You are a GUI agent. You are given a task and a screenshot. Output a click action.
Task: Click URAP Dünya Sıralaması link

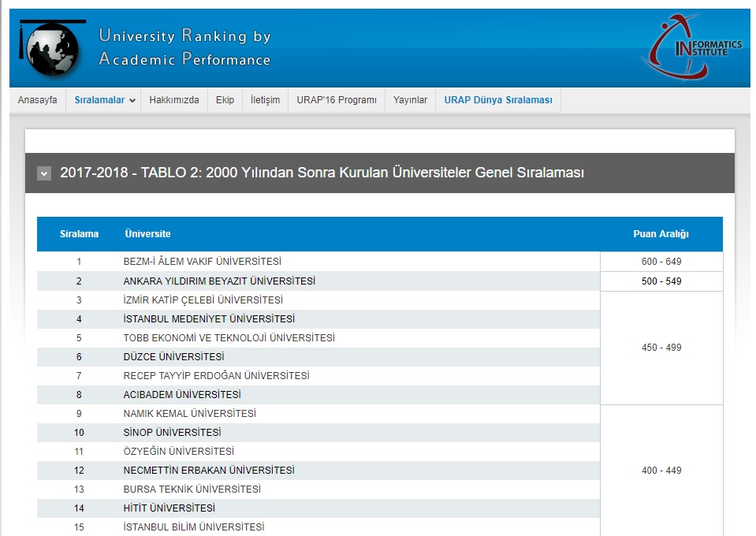[497, 100]
